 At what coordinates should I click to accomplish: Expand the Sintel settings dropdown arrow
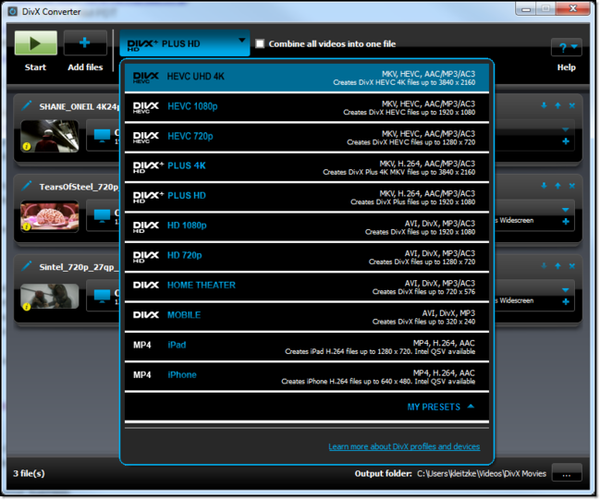point(565,290)
